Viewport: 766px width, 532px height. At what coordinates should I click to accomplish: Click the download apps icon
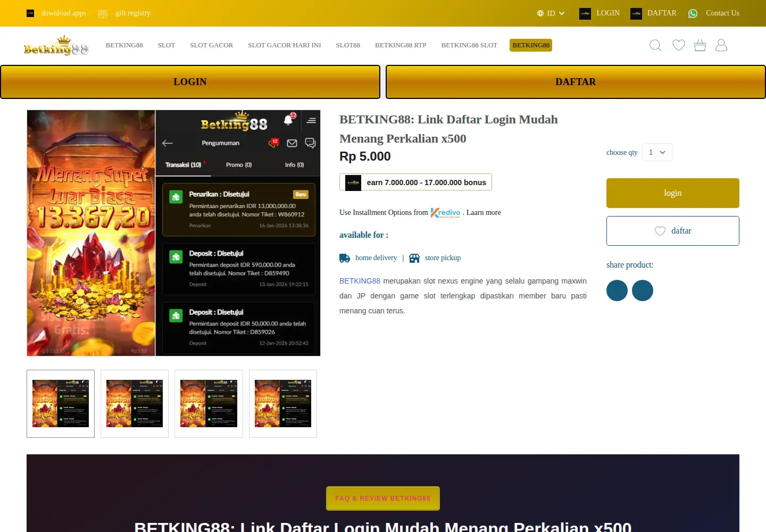point(30,13)
